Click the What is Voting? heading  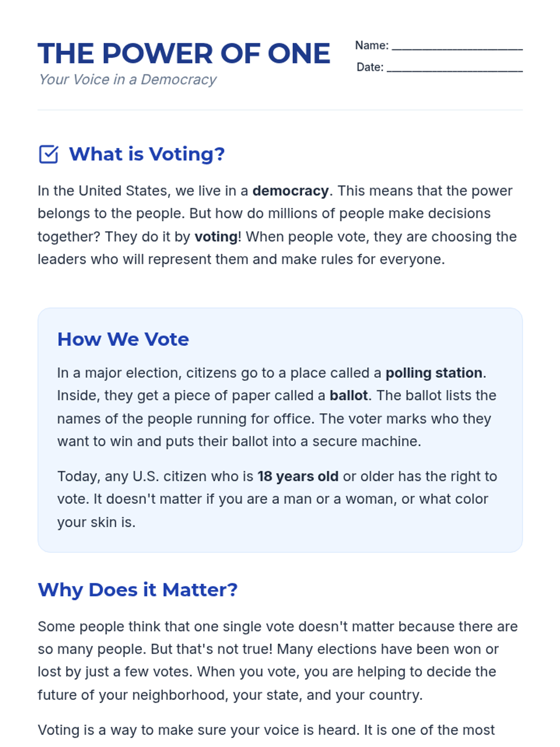147,154
